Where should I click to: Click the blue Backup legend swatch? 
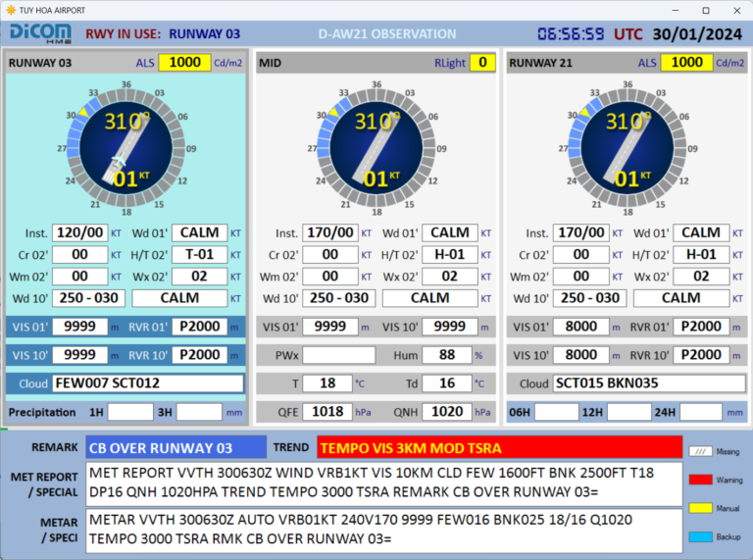point(698,536)
